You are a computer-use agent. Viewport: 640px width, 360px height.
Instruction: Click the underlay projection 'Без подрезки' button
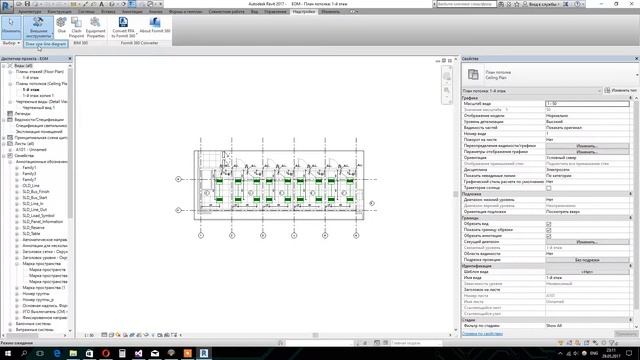[x=587, y=260]
